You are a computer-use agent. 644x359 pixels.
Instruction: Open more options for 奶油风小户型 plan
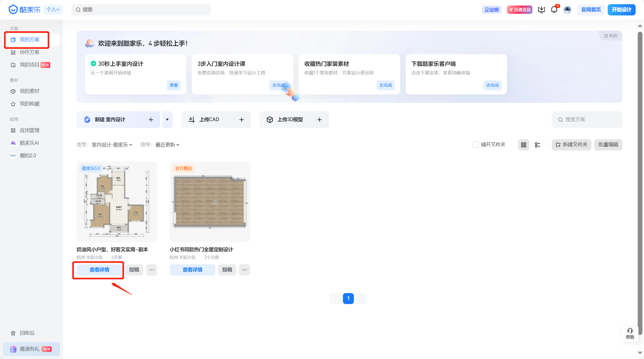pyautogui.click(x=152, y=270)
